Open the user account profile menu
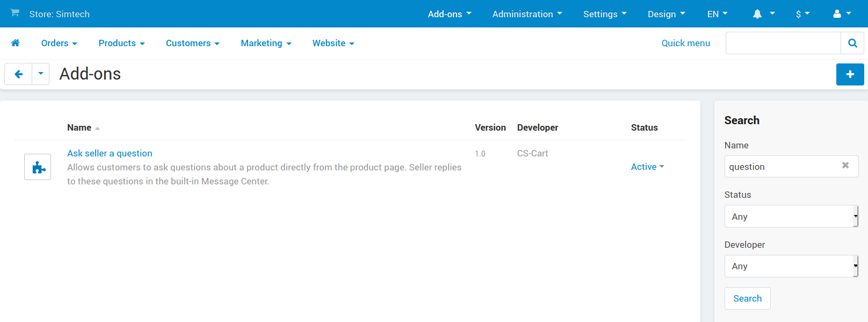868x322 pixels. click(842, 14)
